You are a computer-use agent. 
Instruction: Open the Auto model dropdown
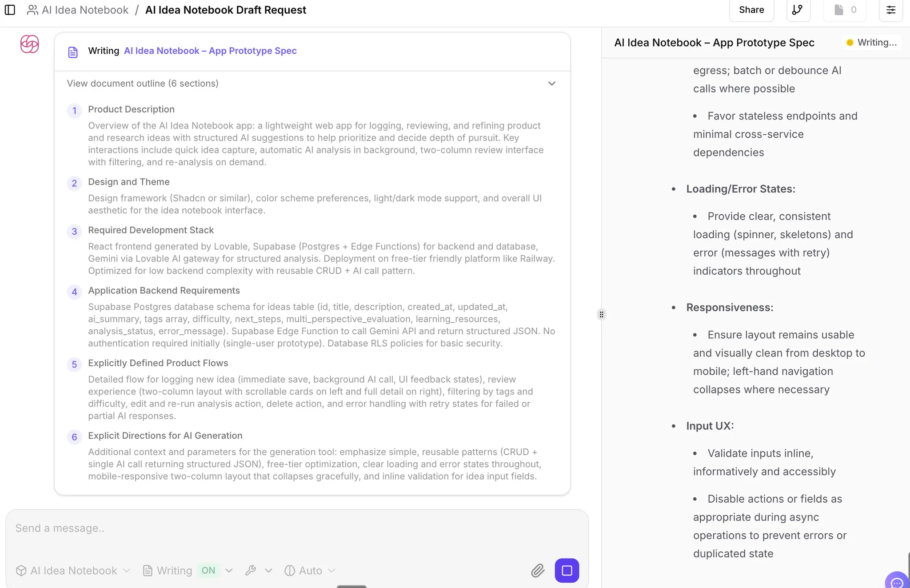tap(310, 570)
